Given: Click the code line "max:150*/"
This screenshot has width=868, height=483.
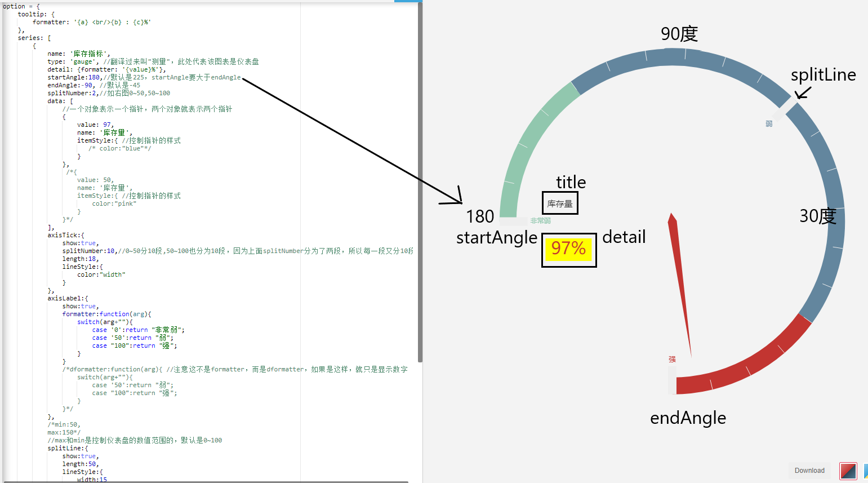Looking at the screenshot, I should click(64, 432).
